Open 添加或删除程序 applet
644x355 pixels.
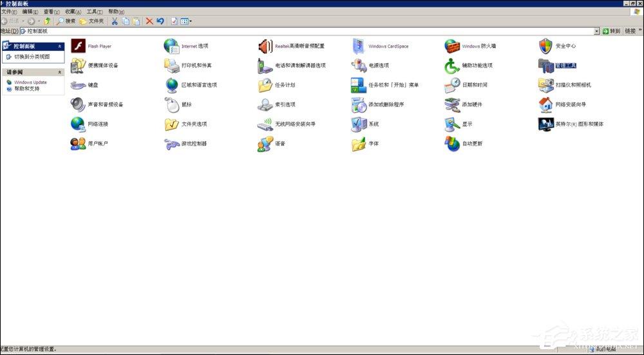pos(359,105)
